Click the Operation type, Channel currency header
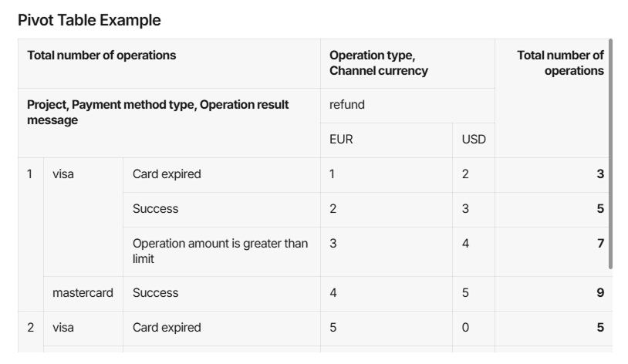Image resolution: width=628 pixels, height=364 pixels. [x=407, y=63]
